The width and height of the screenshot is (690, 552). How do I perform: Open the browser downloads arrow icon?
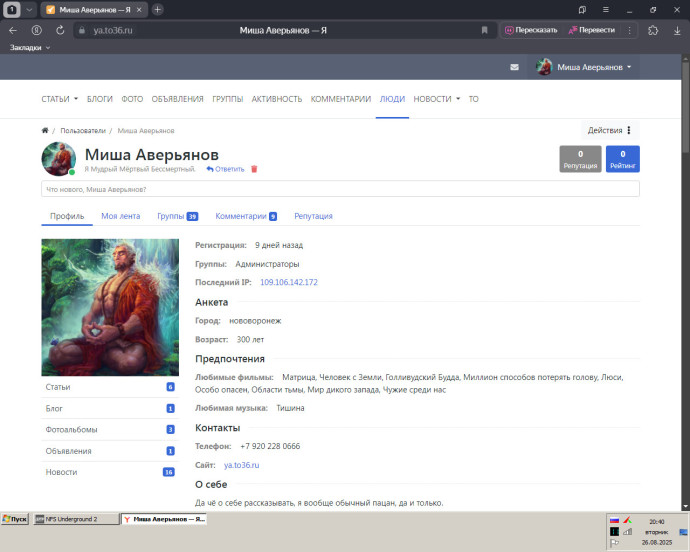point(677,30)
